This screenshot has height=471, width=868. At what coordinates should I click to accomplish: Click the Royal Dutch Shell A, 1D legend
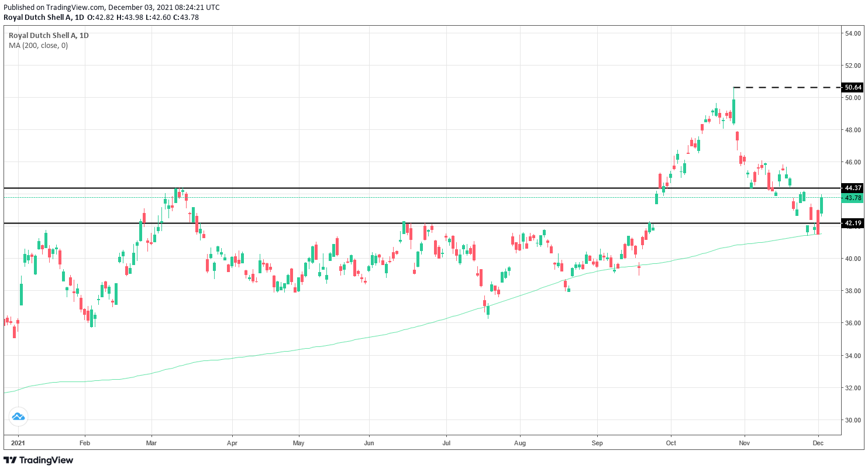point(49,36)
